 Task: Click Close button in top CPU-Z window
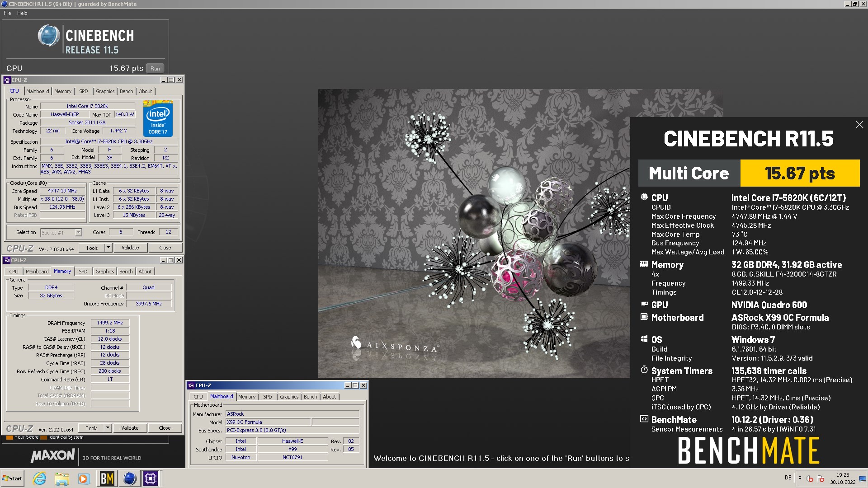165,248
